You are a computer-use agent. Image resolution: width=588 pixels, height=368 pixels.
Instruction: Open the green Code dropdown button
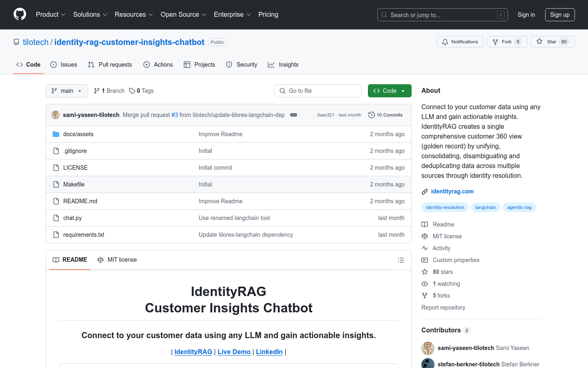point(390,91)
